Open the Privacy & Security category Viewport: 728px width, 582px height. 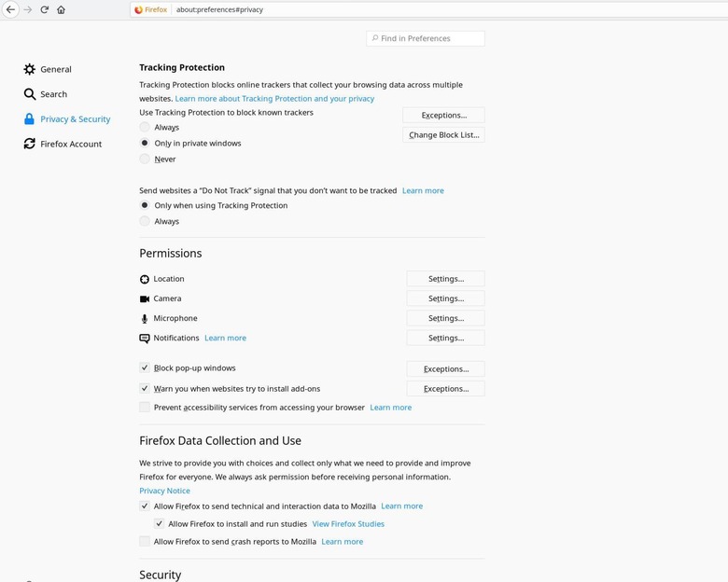[x=75, y=119]
